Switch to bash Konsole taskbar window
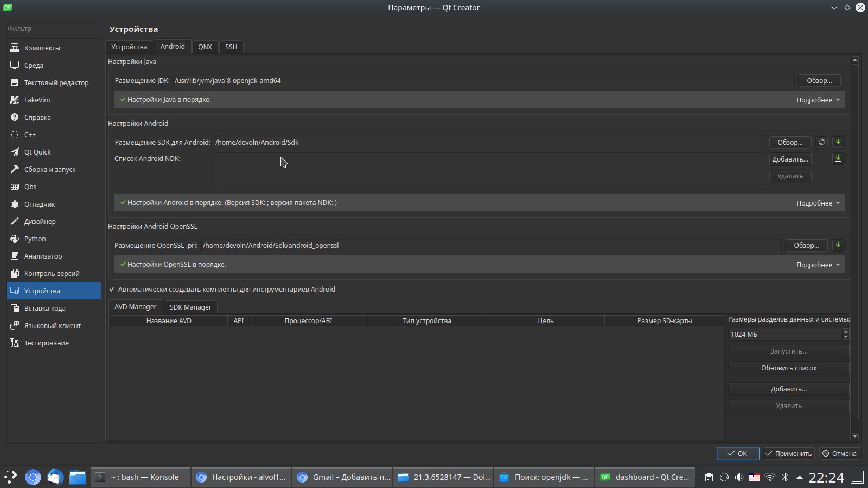The image size is (868, 488). coord(141,477)
